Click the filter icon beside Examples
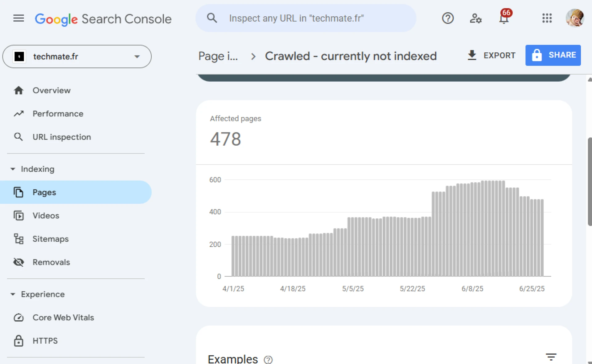The height and width of the screenshot is (364, 592). (551, 357)
